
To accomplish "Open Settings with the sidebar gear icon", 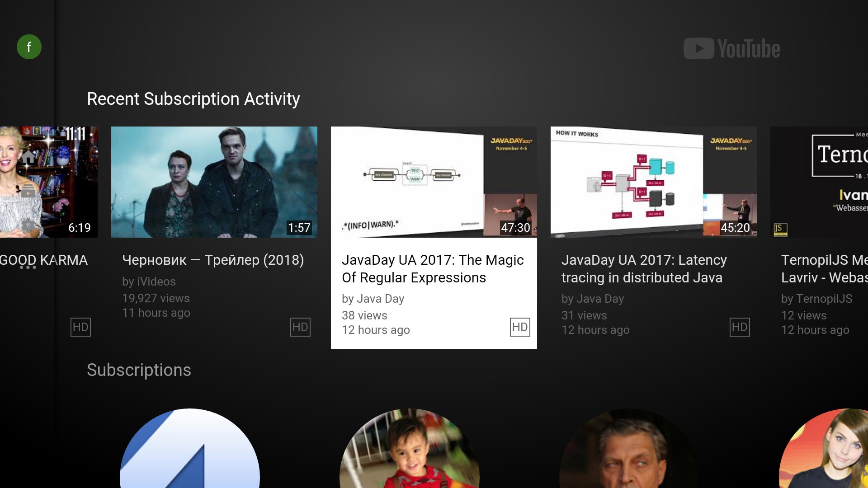I will pyautogui.click(x=28, y=225).
